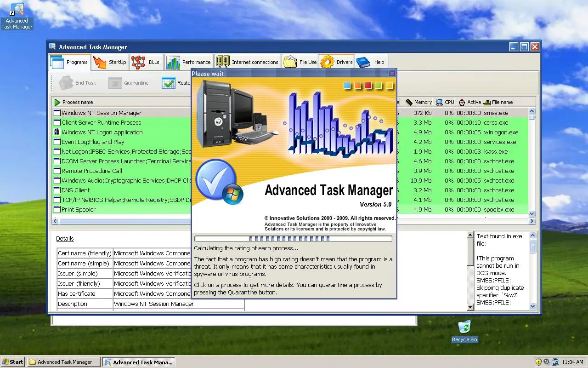
Task: Click the End Task toolbar button
Action: pyautogui.click(x=78, y=83)
